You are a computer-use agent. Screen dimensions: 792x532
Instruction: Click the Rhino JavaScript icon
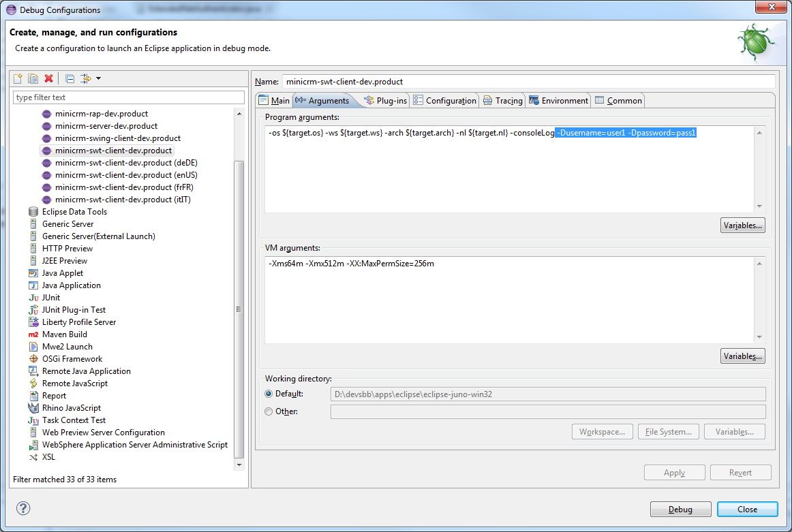[x=33, y=408]
